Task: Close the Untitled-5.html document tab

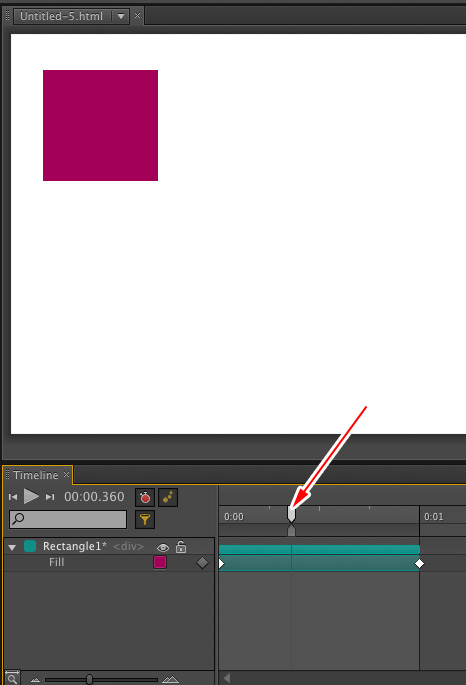Action: pyautogui.click(x=138, y=16)
